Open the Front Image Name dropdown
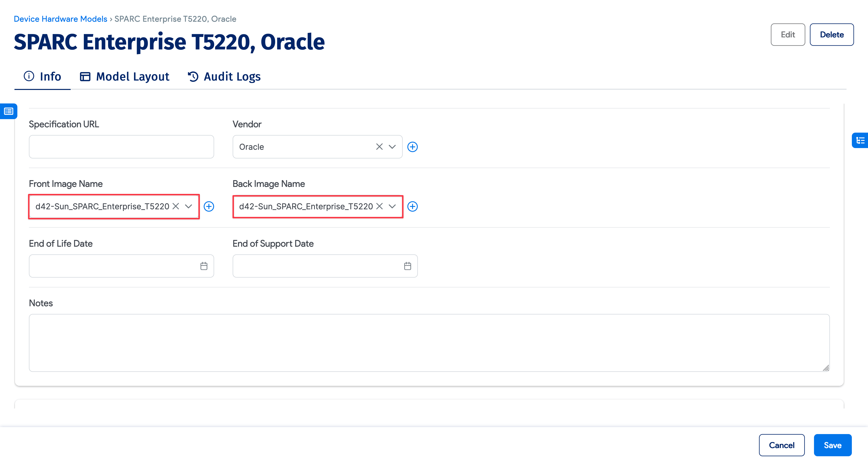Image resolution: width=868 pixels, height=463 pixels. (189, 207)
